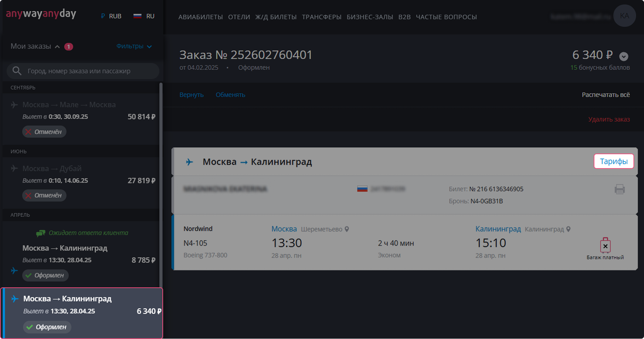The height and width of the screenshot is (339, 644).
Task: Open the RU language selector
Action: [144, 16]
